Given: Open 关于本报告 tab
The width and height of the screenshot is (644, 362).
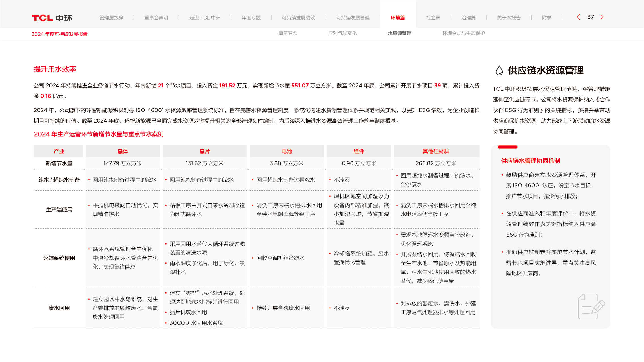Looking at the screenshot, I should tap(509, 18).
